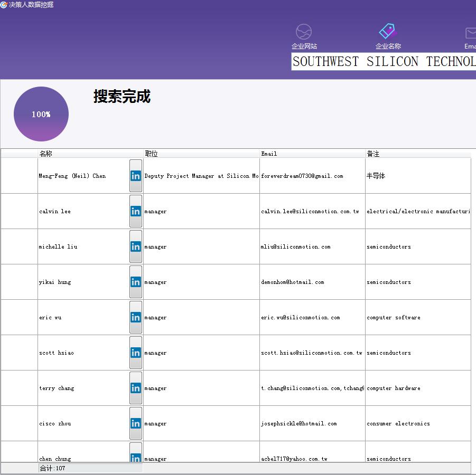The image size is (476, 475).
Task: Switch to the 企业网站 search mode
Action: [303, 37]
